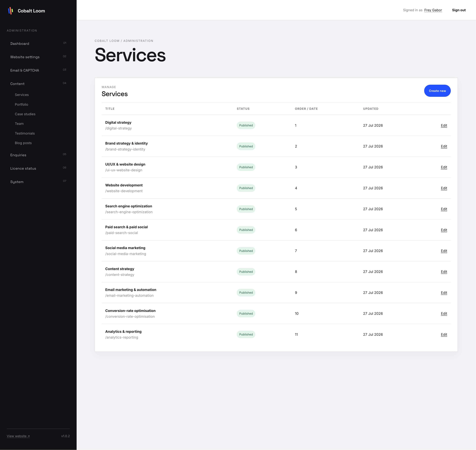Edit the Brand strategy & identity service
This screenshot has height=450, width=476.
coord(444,146)
